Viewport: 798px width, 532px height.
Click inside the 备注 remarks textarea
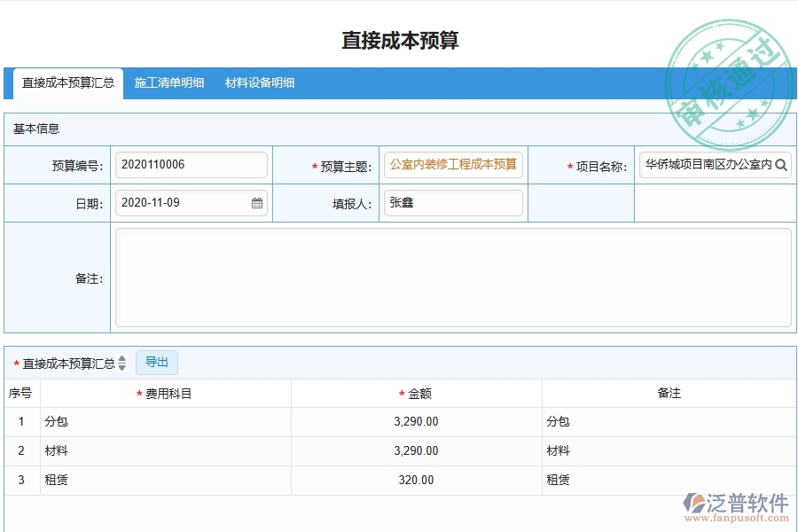454,276
